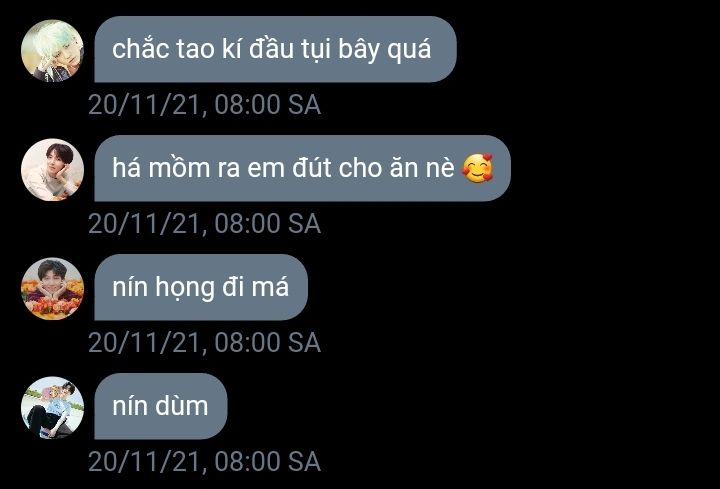Open the avatar with orange flowers
Screen dimensions: 720x489
click(52, 288)
